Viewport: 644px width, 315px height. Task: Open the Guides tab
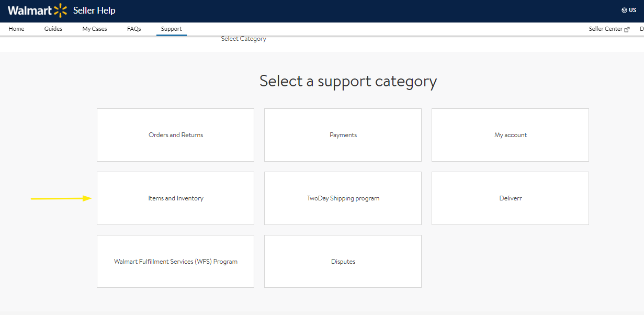53,29
